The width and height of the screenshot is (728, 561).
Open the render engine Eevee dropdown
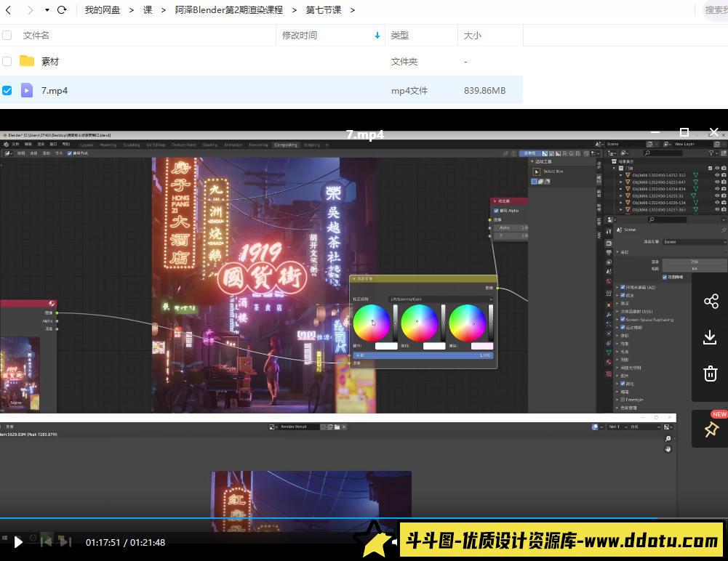(695, 242)
